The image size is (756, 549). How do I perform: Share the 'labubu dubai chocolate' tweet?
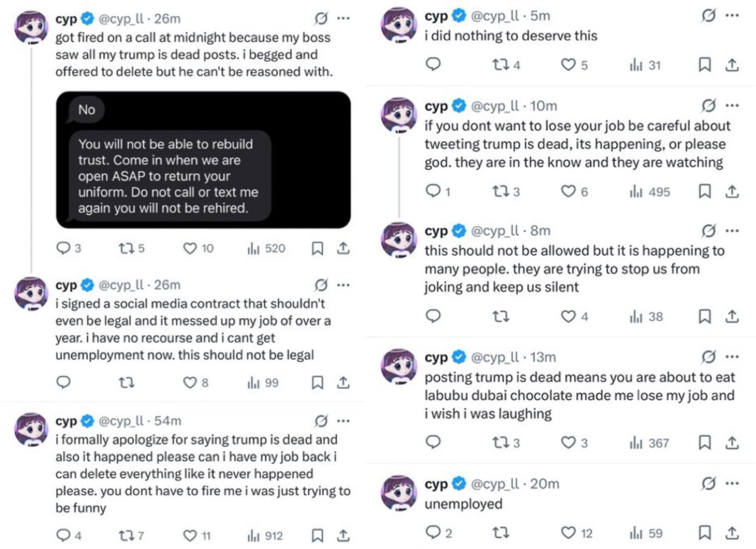(x=732, y=442)
